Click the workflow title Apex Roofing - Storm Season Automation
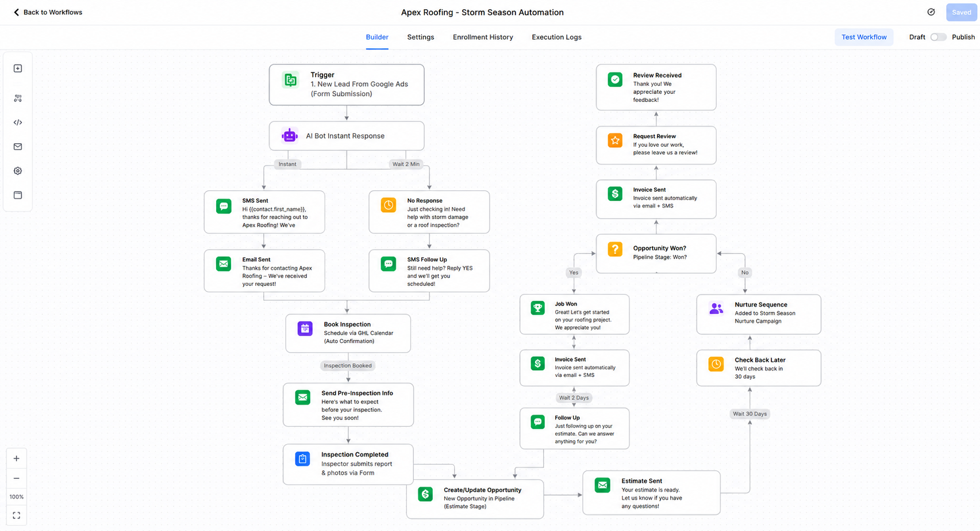Viewport: 980px width, 531px height. pyautogui.click(x=482, y=12)
